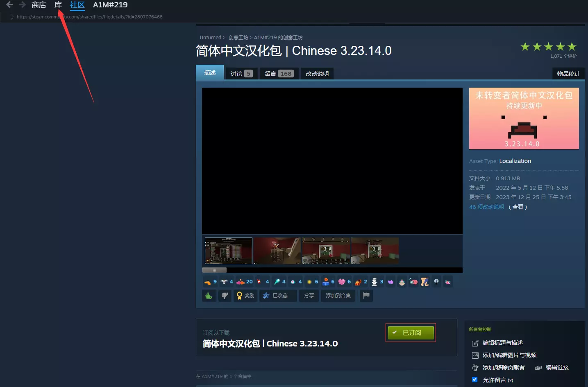
Task: Open A1M#219 的创意工坊 breadcrumb link
Action: [278, 38]
